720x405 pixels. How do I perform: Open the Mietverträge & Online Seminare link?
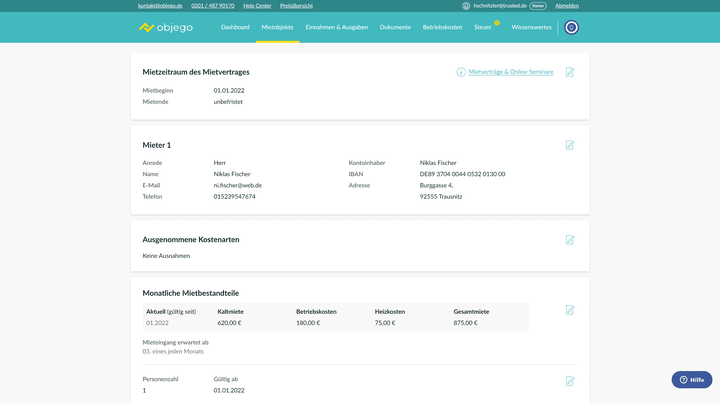click(x=511, y=72)
